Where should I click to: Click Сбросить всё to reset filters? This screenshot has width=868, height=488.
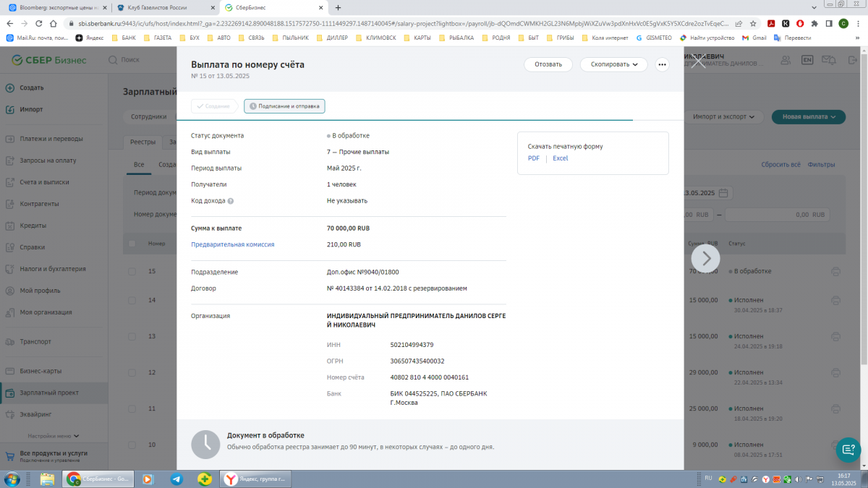pyautogui.click(x=780, y=165)
